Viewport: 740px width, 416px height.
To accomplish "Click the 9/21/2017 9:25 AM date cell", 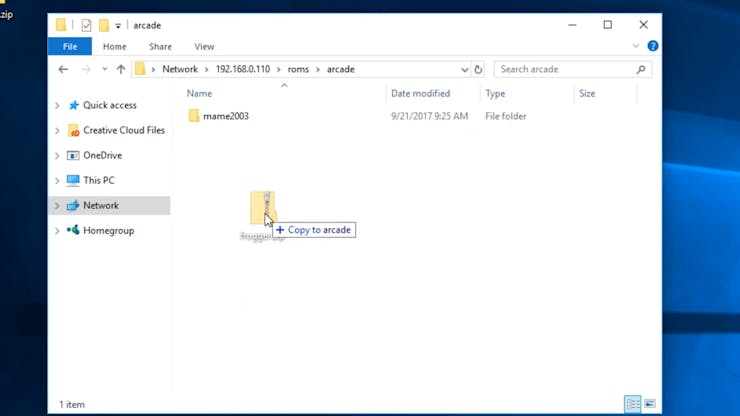I will (429, 116).
